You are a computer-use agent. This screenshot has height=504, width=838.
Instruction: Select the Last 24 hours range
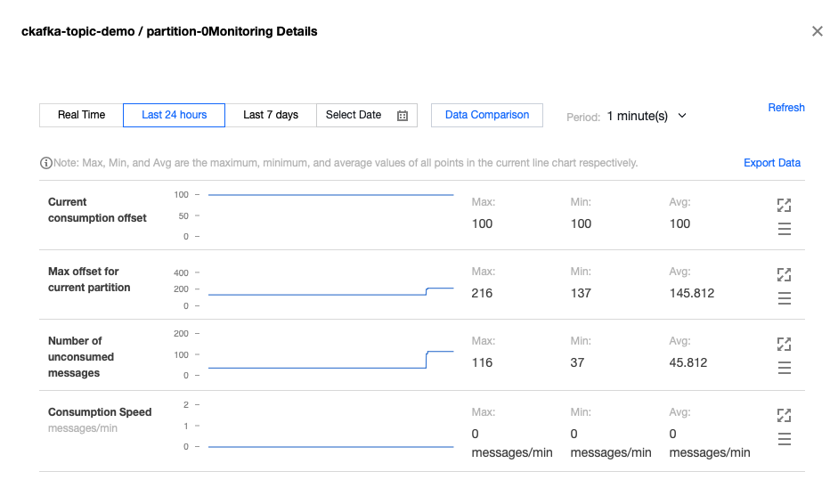tap(174, 115)
